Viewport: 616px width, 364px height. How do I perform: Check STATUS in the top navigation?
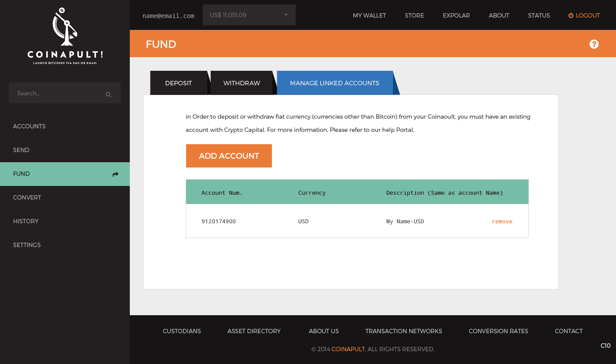tap(539, 15)
